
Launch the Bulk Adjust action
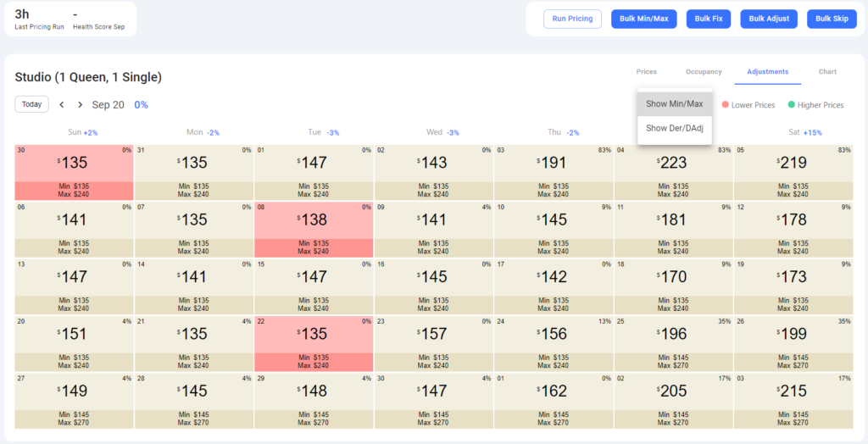(769, 19)
